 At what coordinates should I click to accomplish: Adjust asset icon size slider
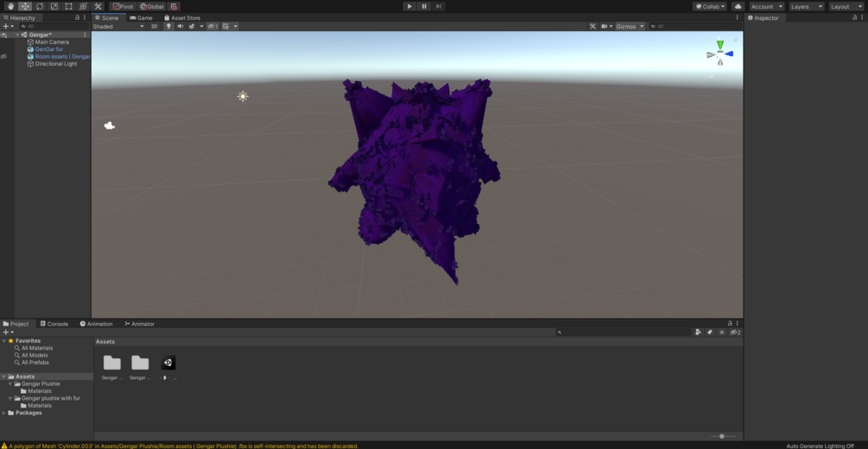point(722,436)
